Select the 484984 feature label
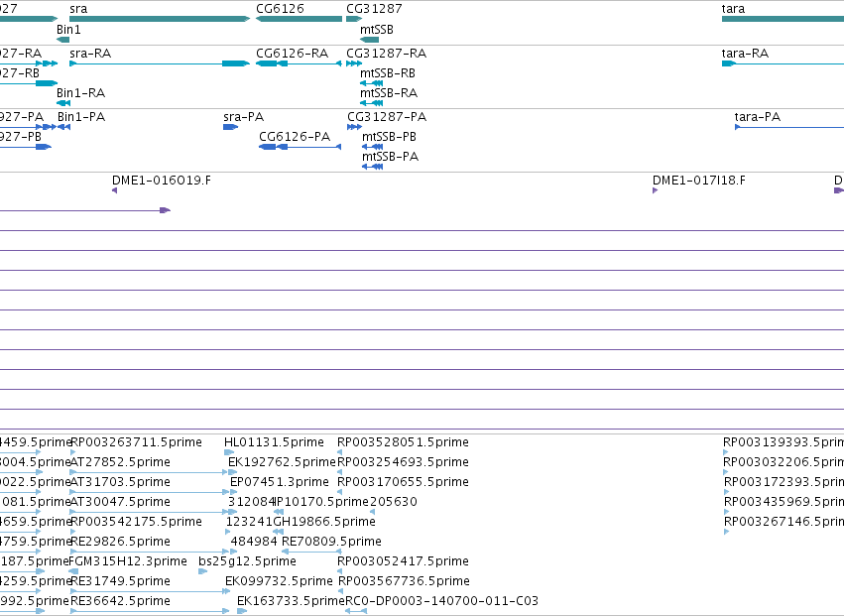844x616 pixels. point(254,542)
